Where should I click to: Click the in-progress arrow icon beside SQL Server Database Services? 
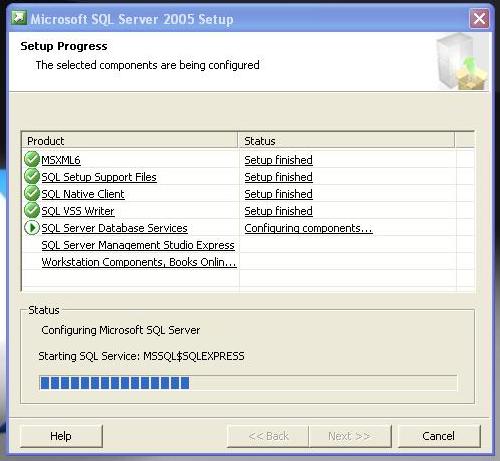(32, 228)
